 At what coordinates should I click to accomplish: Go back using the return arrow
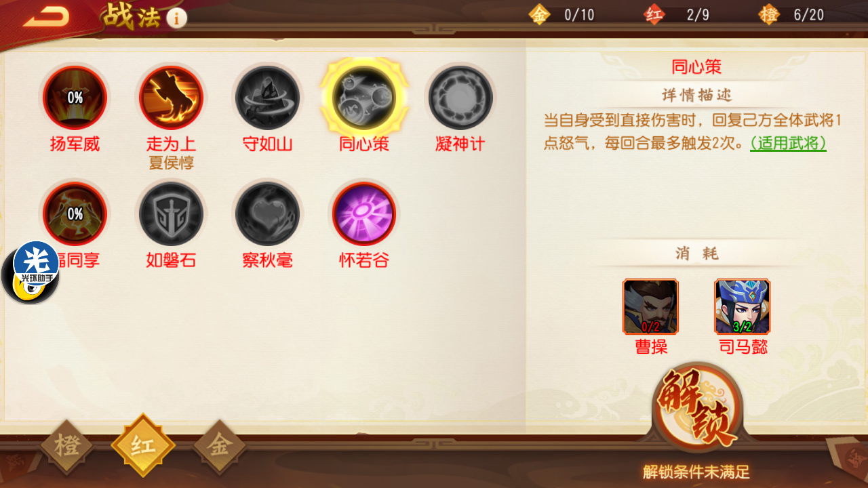pos(45,18)
